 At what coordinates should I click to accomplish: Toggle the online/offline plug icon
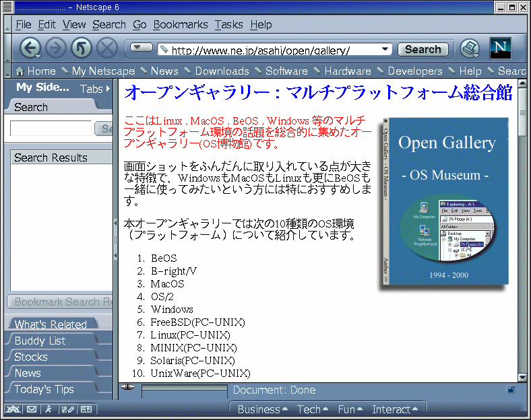point(127,387)
